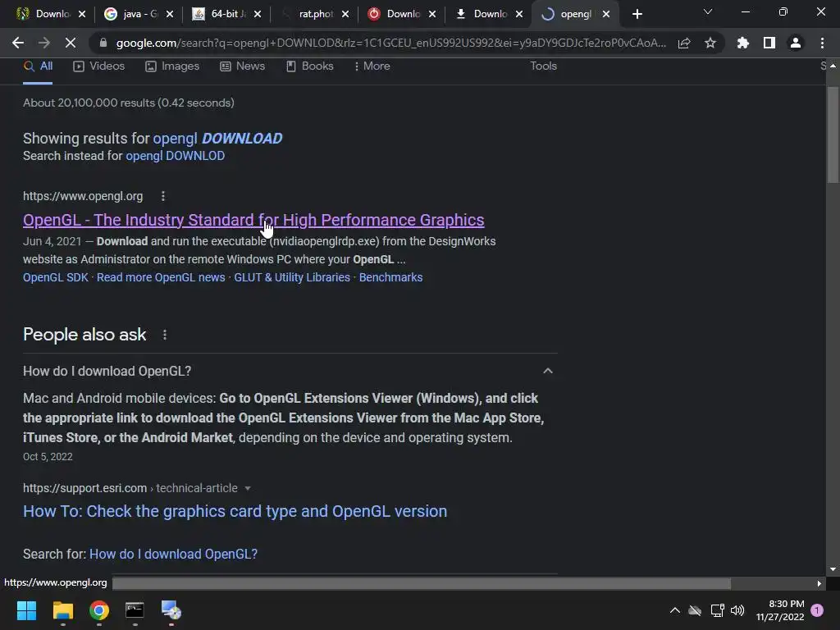Expand the More search filters menu
The image size is (840, 630).
click(x=372, y=66)
